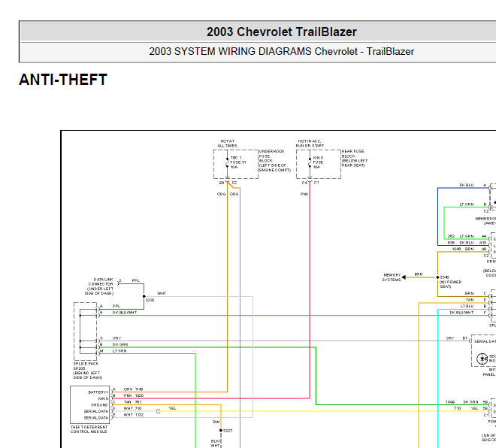The image size is (496, 448).
Task: Click the 'DK BLU' label at pin A top right
Action: tap(467, 185)
